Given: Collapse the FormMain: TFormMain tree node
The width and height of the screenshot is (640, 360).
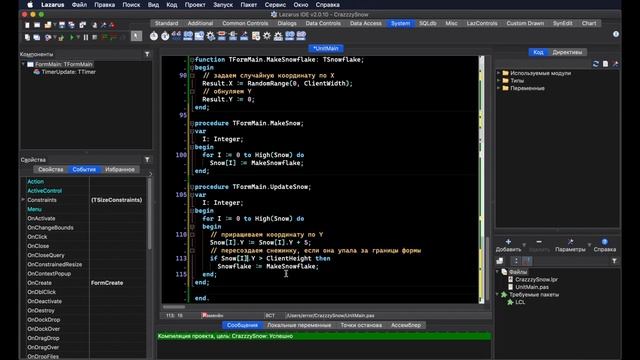Looking at the screenshot, I should click(23, 64).
